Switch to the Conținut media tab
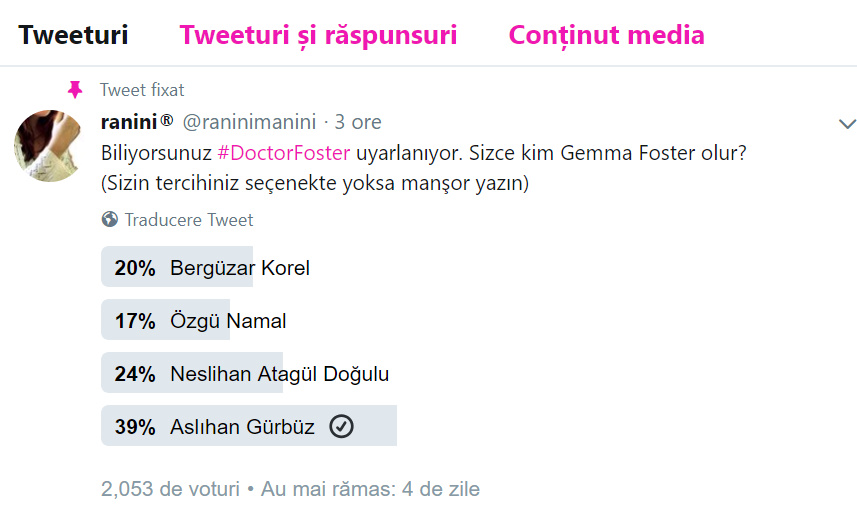 [x=606, y=35]
